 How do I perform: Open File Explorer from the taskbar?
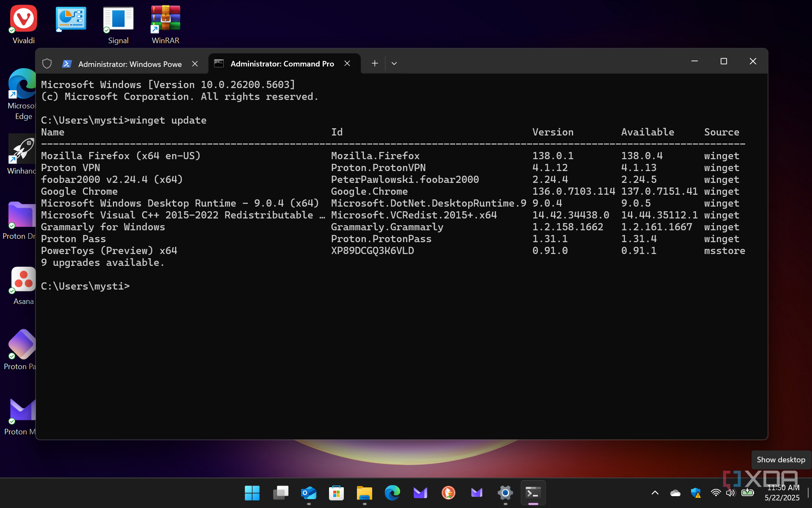pyautogui.click(x=364, y=493)
